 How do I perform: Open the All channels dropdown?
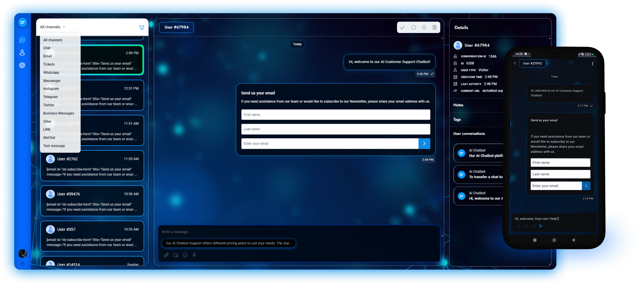pos(52,27)
